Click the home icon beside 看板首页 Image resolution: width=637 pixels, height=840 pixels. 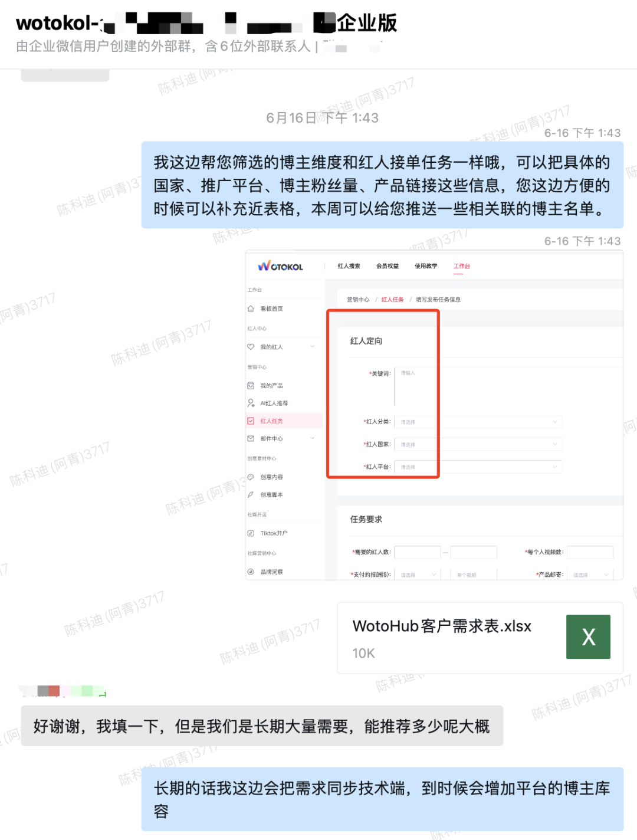(251, 309)
